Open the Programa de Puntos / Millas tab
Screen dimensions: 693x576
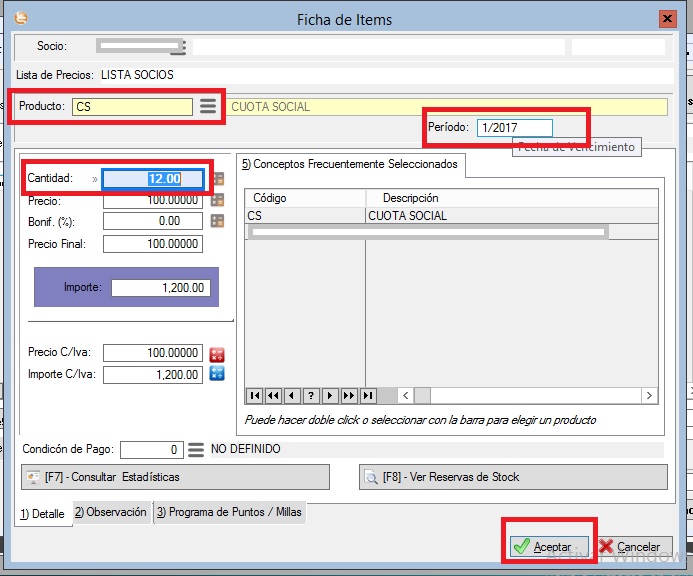(229, 513)
